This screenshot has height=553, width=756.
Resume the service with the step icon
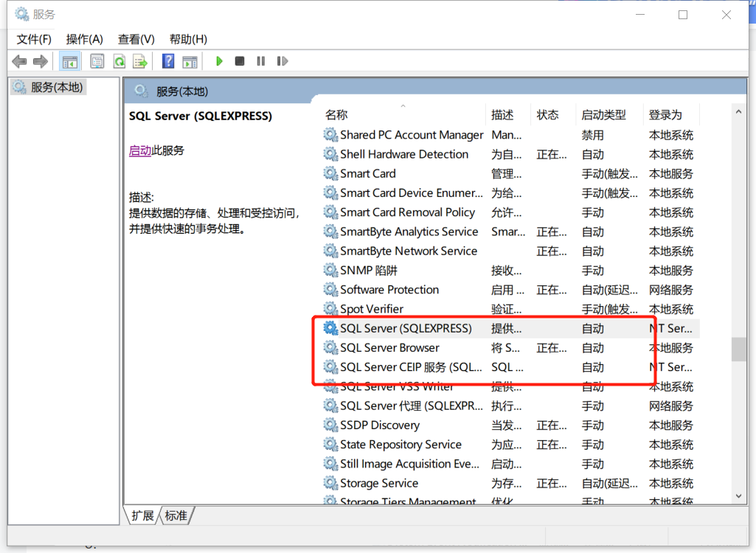coord(282,61)
